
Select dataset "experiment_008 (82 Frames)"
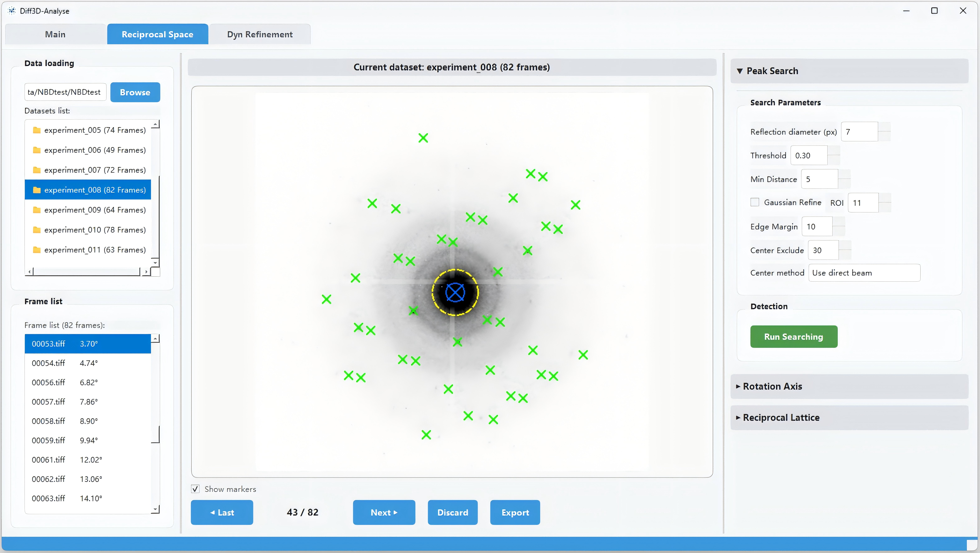point(88,190)
